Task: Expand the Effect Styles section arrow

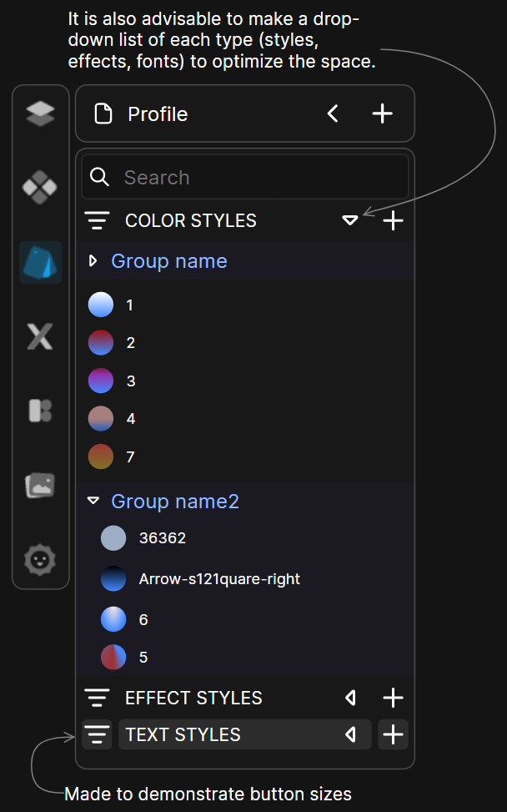Action: (x=350, y=699)
